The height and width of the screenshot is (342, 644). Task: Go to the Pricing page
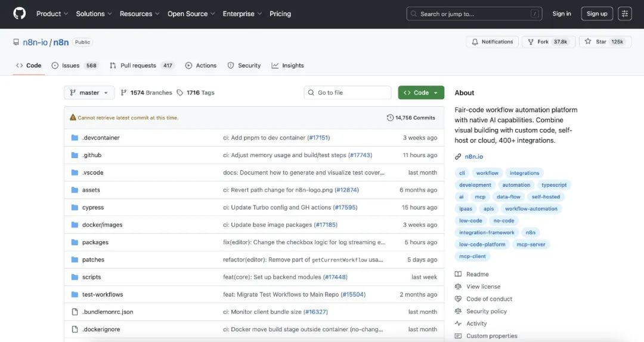coord(280,14)
